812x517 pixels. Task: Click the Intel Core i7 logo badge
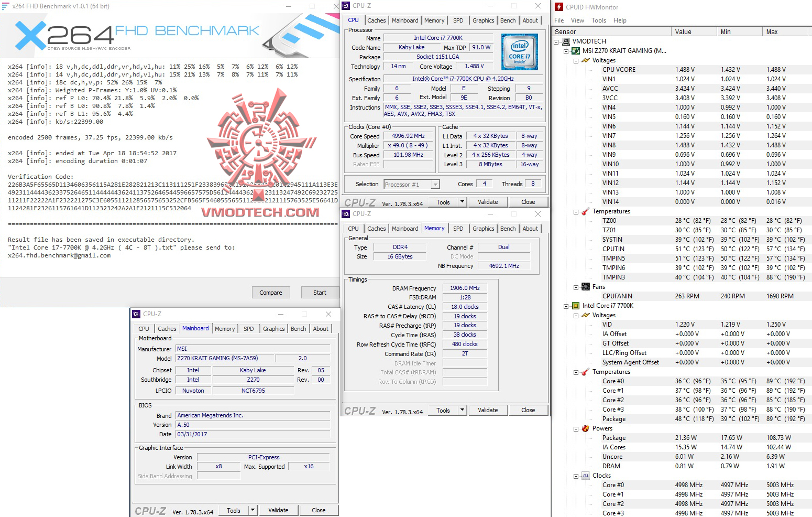[x=520, y=51]
